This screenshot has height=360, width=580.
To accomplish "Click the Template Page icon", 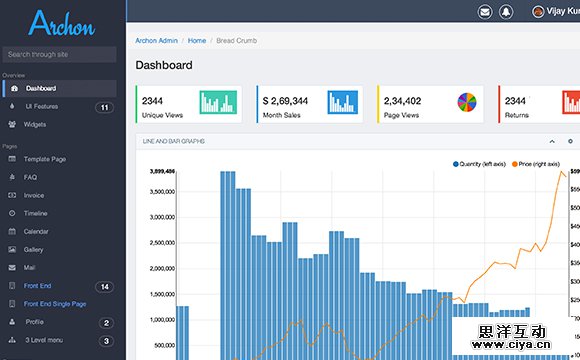I will coord(12,159).
